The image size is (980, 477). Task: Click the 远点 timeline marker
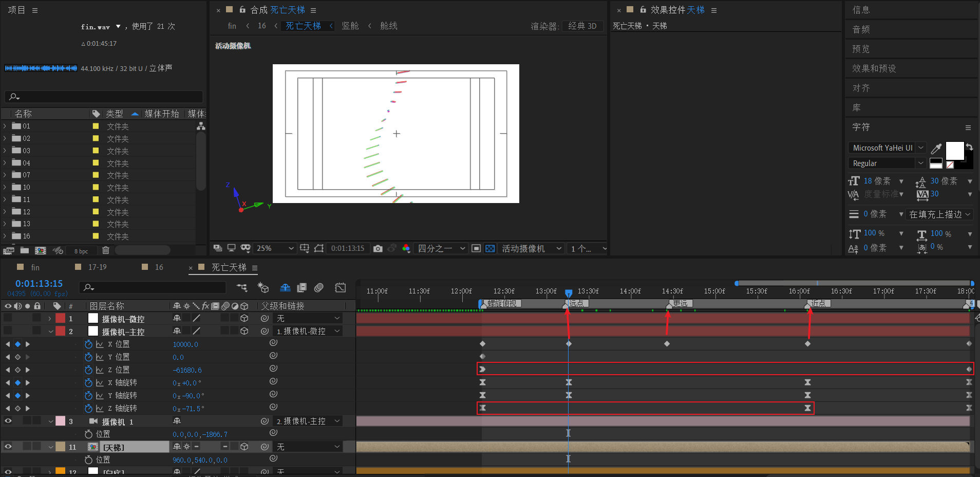tap(576, 303)
